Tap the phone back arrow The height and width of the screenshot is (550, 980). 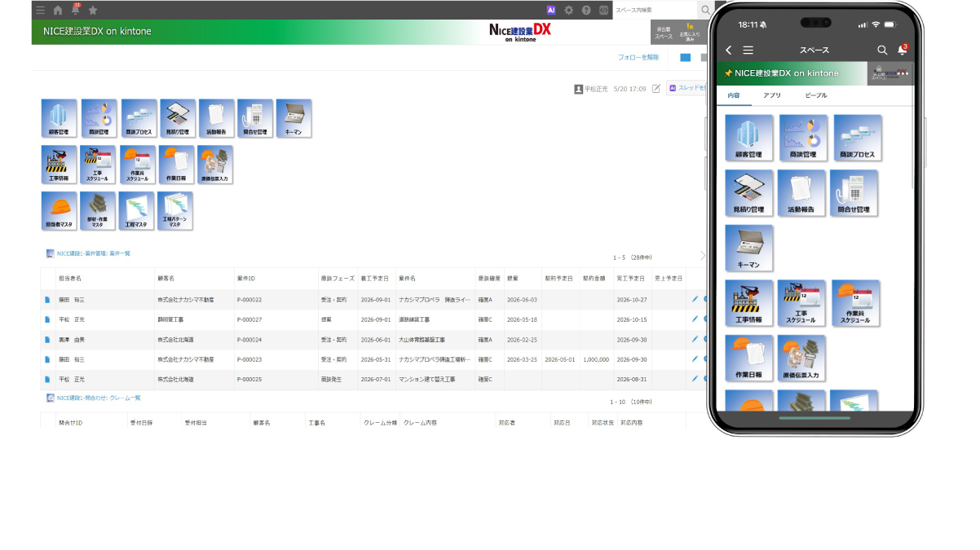point(729,50)
